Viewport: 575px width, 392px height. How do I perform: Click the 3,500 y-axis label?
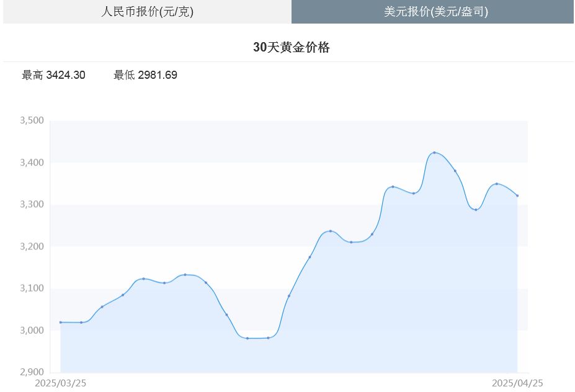click(x=32, y=120)
